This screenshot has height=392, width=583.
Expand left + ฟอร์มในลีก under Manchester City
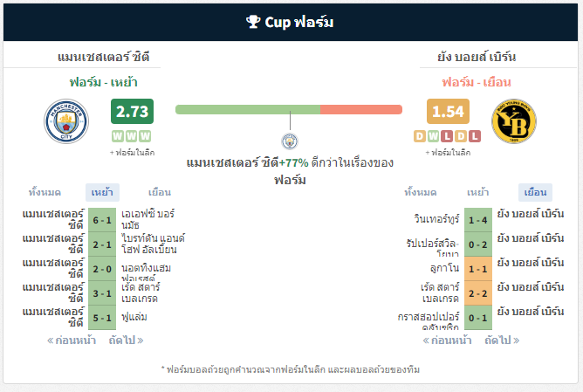coord(132,153)
